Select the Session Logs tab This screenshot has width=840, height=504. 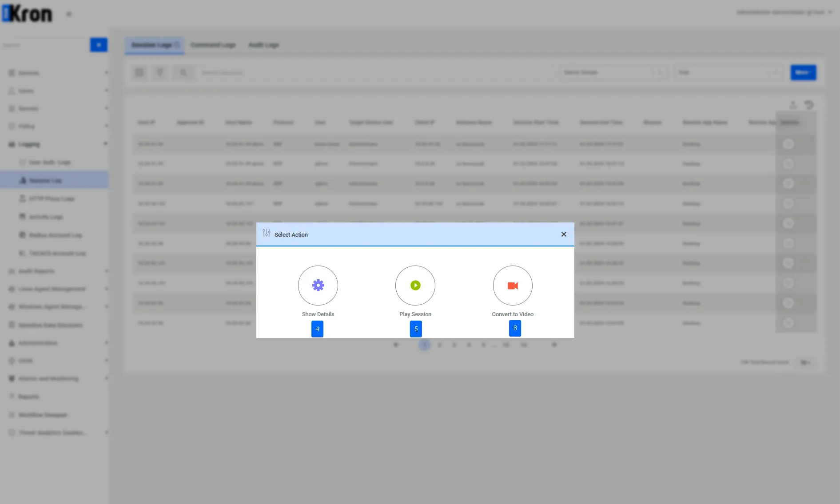click(x=155, y=45)
